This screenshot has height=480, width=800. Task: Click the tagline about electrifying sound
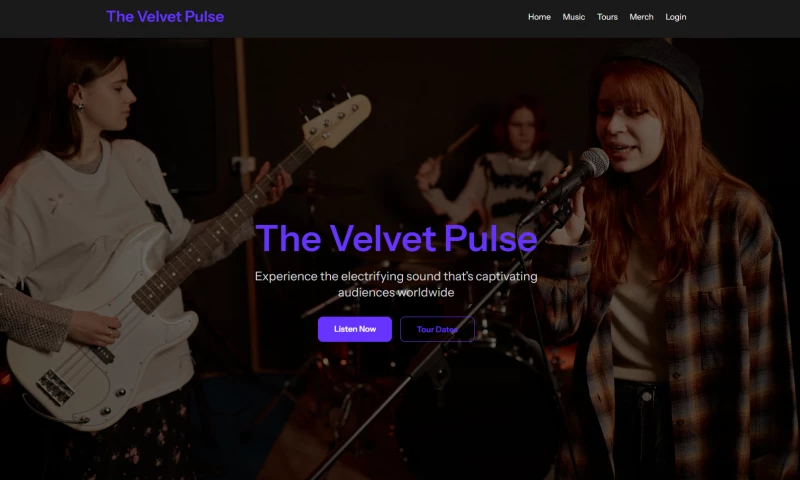tap(396, 284)
